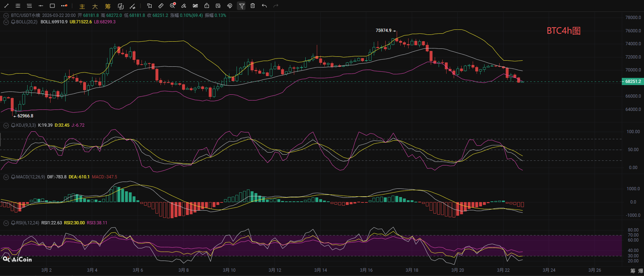This screenshot has height=276, width=644.
Task: Click the 爆 button at bottom right
Action: (x=640, y=271)
